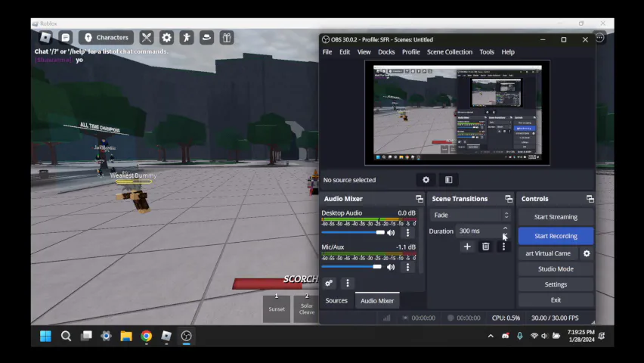Pop out the Controls dock
The height and width of the screenshot is (363, 644).
click(x=590, y=199)
